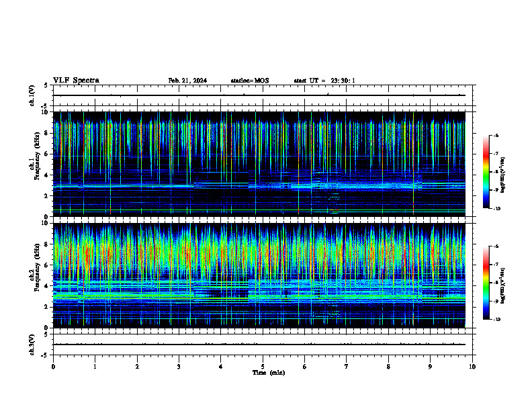Click the "start UT = 23:30: 1" text
This screenshot has height=411, width=532.
(x=324, y=81)
